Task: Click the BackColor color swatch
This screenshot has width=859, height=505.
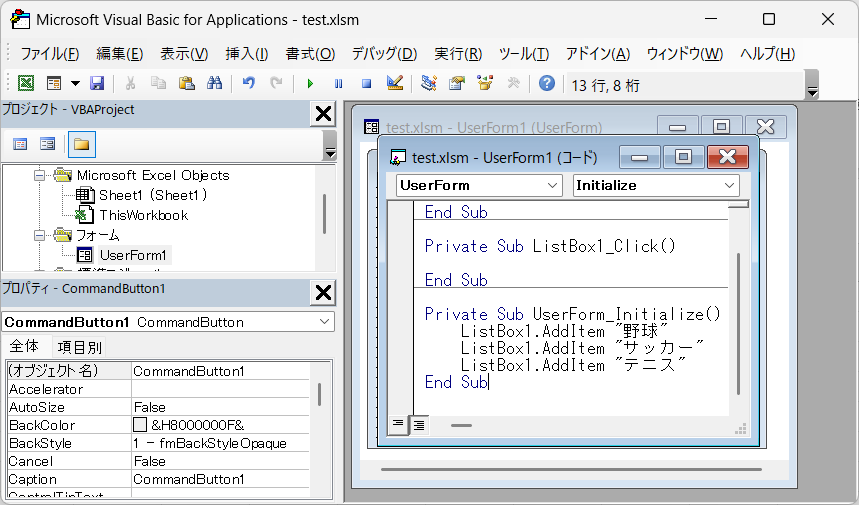Action: (140, 425)
